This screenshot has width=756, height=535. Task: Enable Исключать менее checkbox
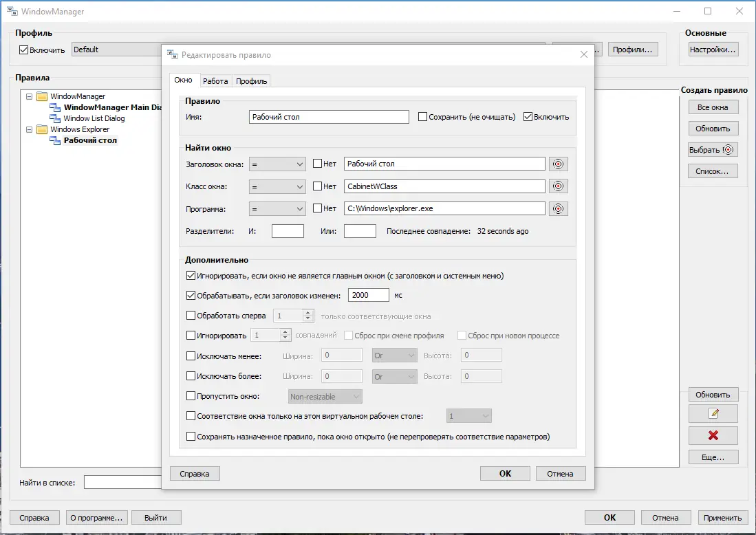click(x=191, y=356)
